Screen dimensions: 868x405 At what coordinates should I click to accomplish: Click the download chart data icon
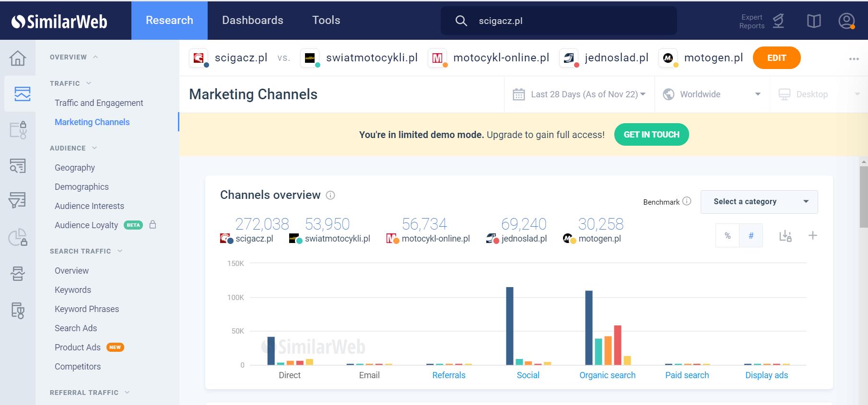tap(785, 236)
